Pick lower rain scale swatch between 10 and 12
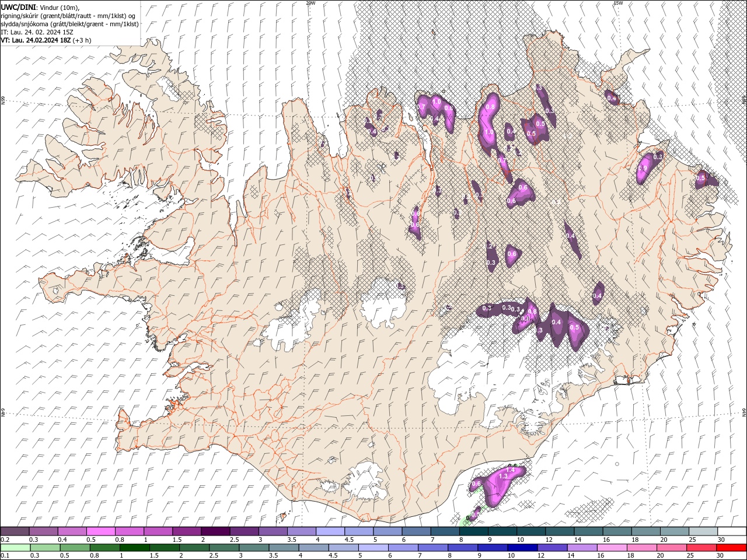The image size is (747, 560). tap(522, 548)
